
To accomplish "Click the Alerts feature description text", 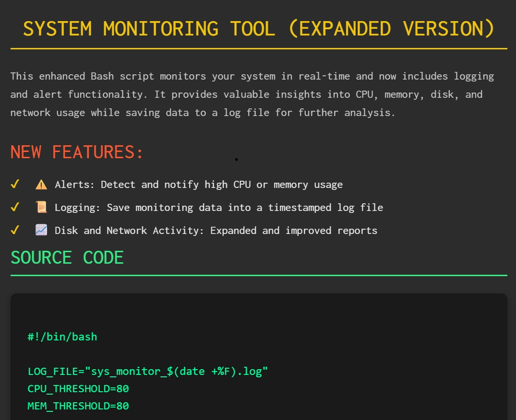I will [199, 185].
